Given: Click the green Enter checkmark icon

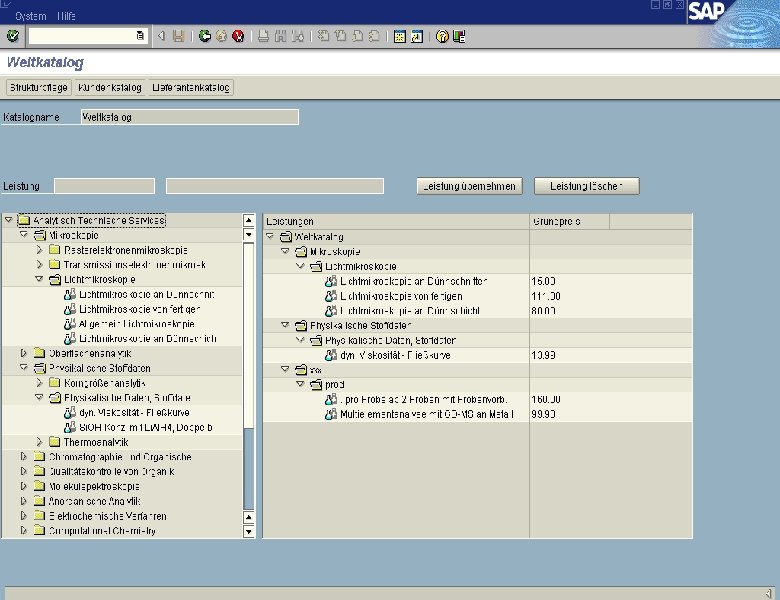Looking at the screenshot, I should click(12, 36).
